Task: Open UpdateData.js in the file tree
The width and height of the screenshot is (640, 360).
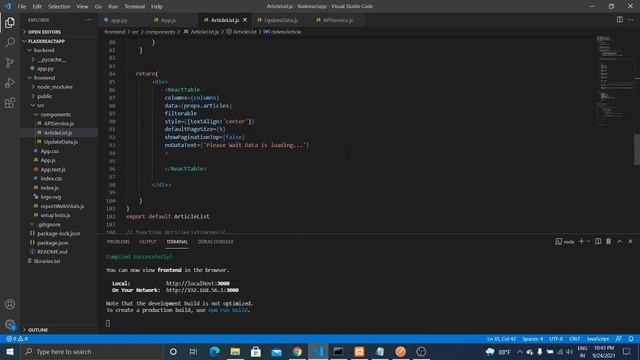Action: tap(60, 142)
